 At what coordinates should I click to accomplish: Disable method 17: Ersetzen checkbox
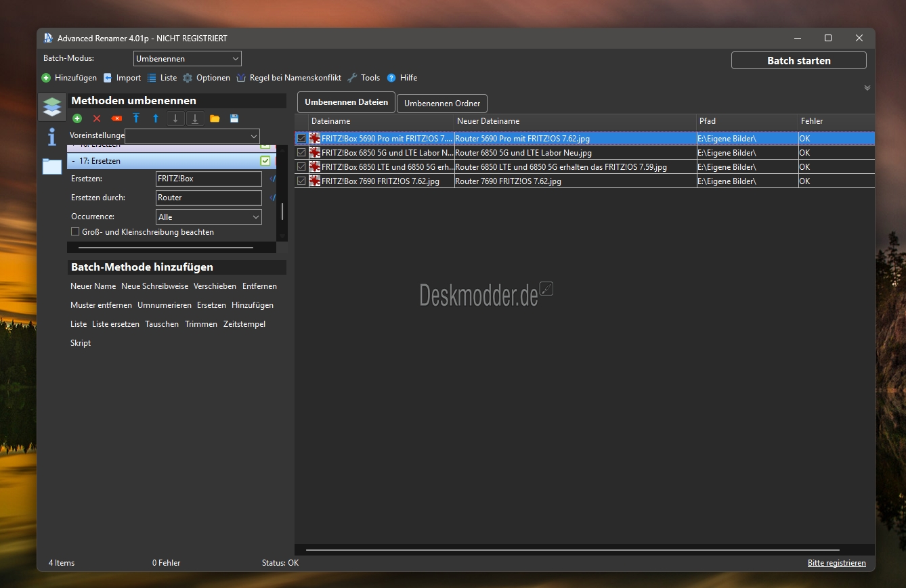click(x=265, y=161)
